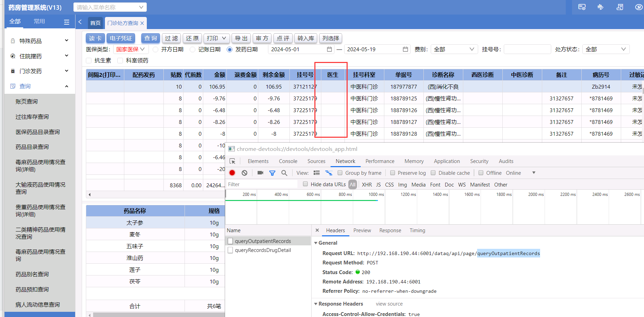Toggle the network filter funnel icon

272,173
